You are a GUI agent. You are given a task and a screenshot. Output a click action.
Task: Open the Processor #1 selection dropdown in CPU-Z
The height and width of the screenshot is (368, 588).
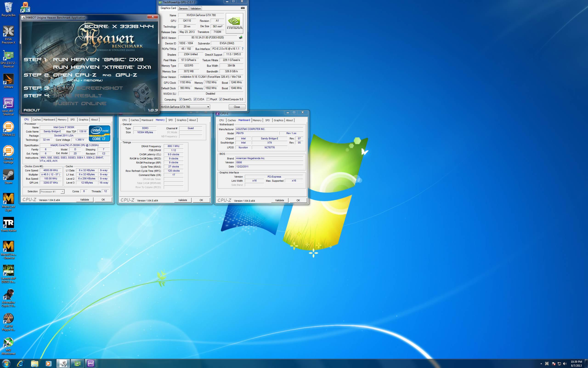click(x=52, y=192)
